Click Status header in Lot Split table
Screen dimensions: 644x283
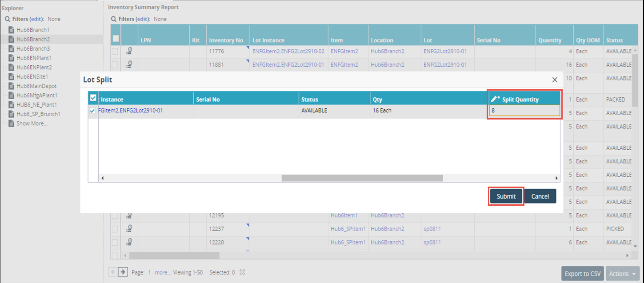[310, 99]
